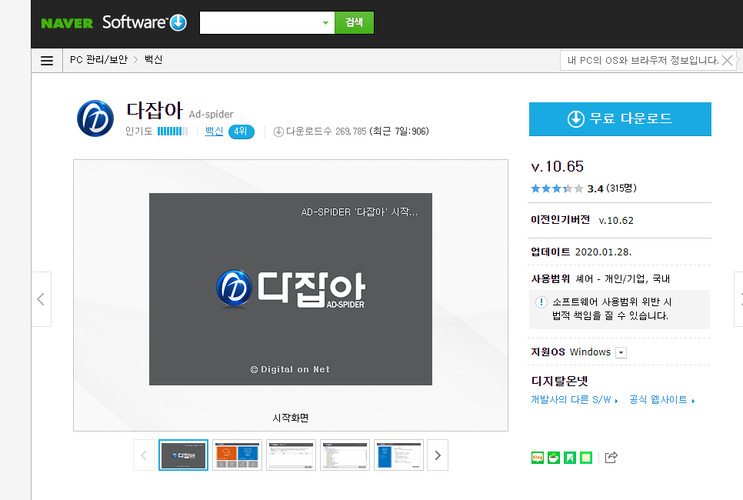This screenshot has height=500, width=743.
Task: Expand supported Windows OS list
Action: pyautogui.click(x=621, y=353)
